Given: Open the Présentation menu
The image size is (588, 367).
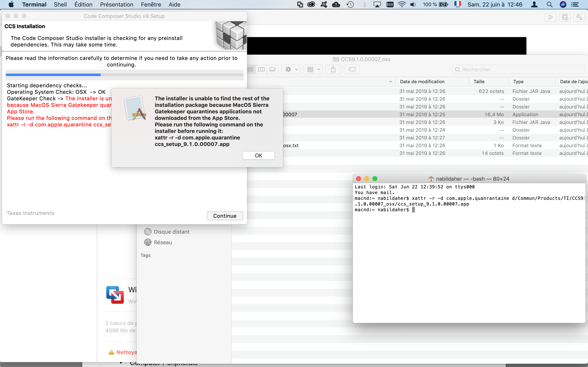Looking at the screenshot, I should (116, 4).
